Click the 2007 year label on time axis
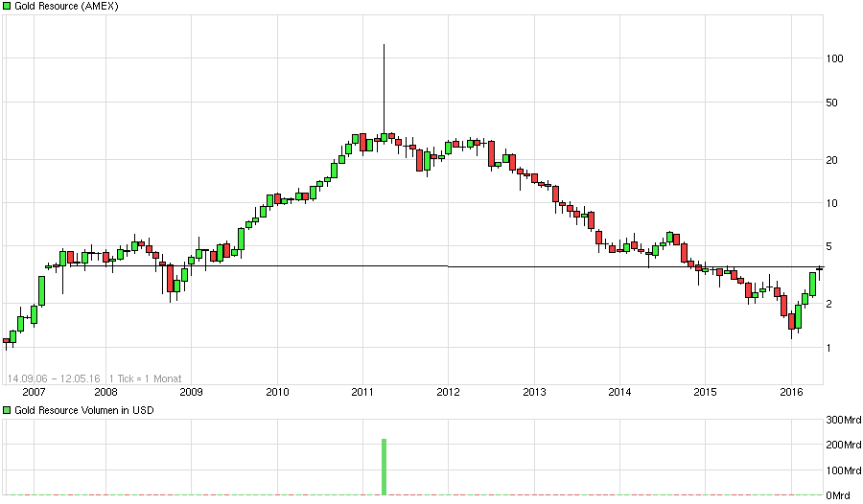Viewport: 863px width, 504px height. 34,392
